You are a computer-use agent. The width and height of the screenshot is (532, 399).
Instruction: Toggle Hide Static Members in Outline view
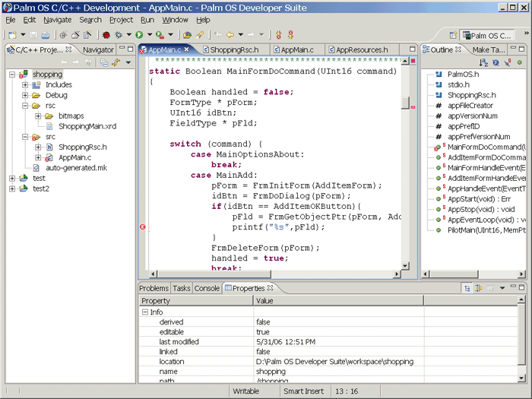(508, 62)
